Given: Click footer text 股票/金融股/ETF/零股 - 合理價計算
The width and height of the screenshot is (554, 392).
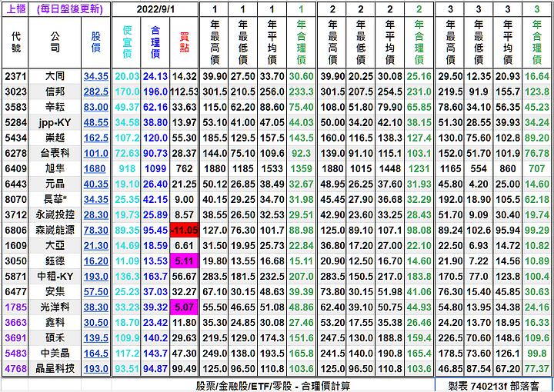Looking at the screenshot, I should [x=272, y=386].
